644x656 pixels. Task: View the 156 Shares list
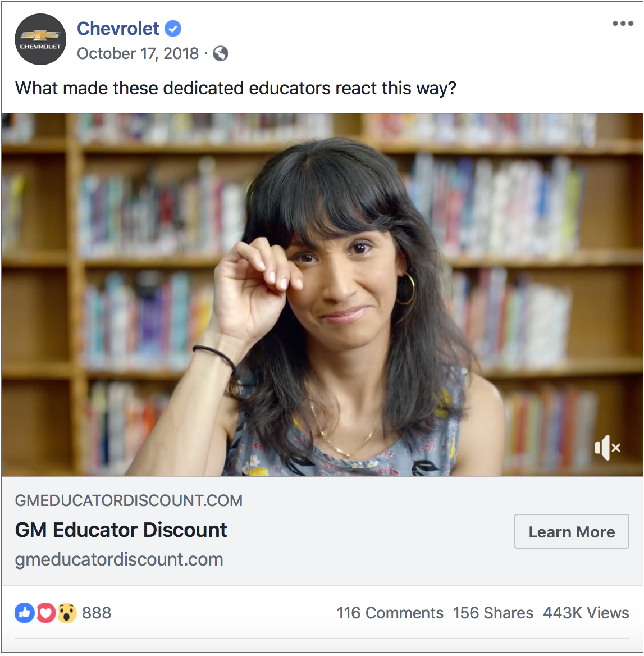click(x=493, y=613)
